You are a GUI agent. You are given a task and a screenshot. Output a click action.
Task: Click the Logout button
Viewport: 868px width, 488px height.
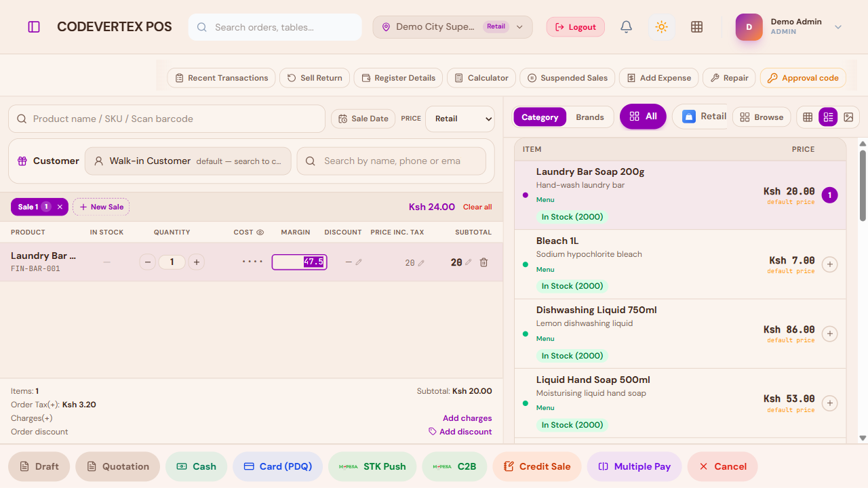pyautogui.click(x=576, y=27)
